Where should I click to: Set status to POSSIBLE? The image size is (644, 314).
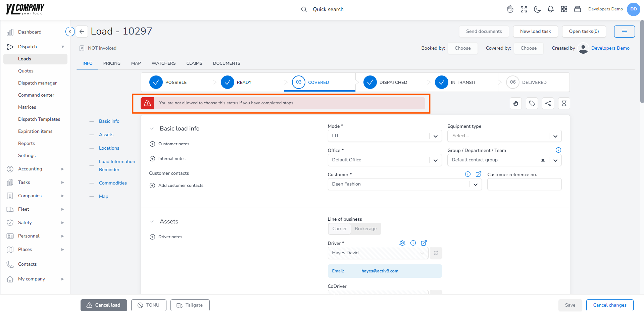[x=177, y=82]
